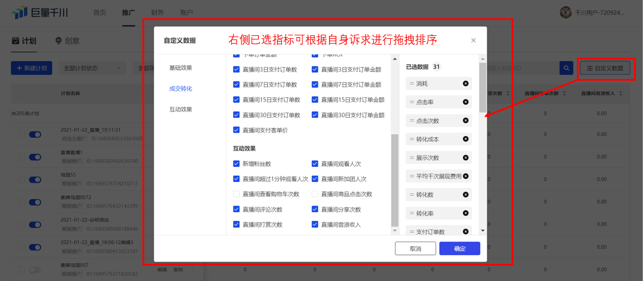Grab drag handle of 消耗 item
644x281 pixels.
click(x=411, y=84)
